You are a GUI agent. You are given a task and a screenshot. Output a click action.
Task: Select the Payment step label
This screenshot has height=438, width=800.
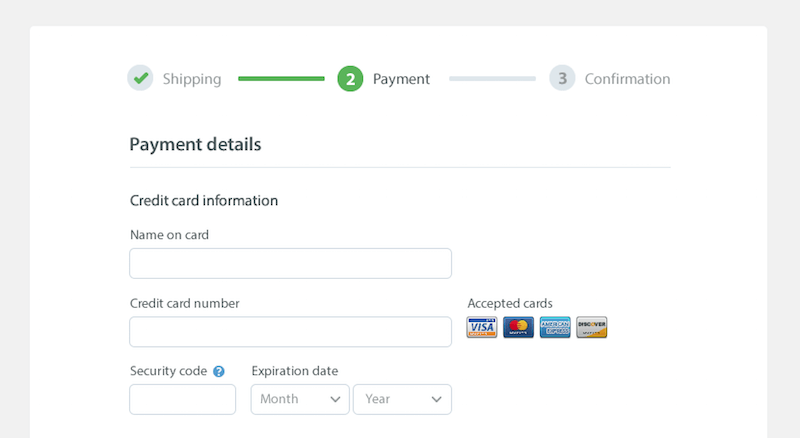coord(401,79)
